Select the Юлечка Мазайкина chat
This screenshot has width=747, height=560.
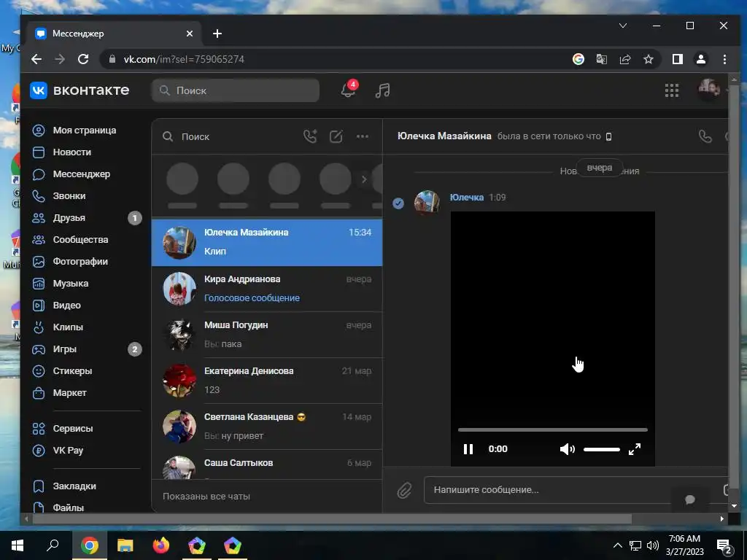[267, 243]
